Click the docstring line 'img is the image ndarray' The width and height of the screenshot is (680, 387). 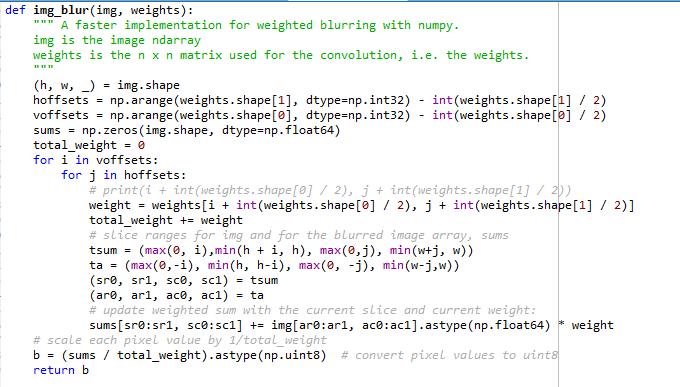point(117,40)
